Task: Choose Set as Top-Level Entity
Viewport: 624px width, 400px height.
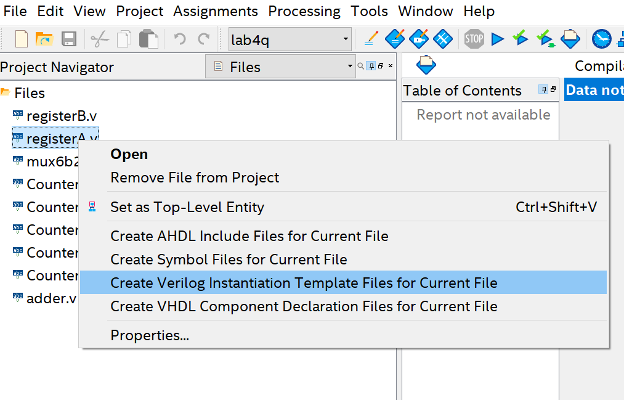Action: pos(186,207)
